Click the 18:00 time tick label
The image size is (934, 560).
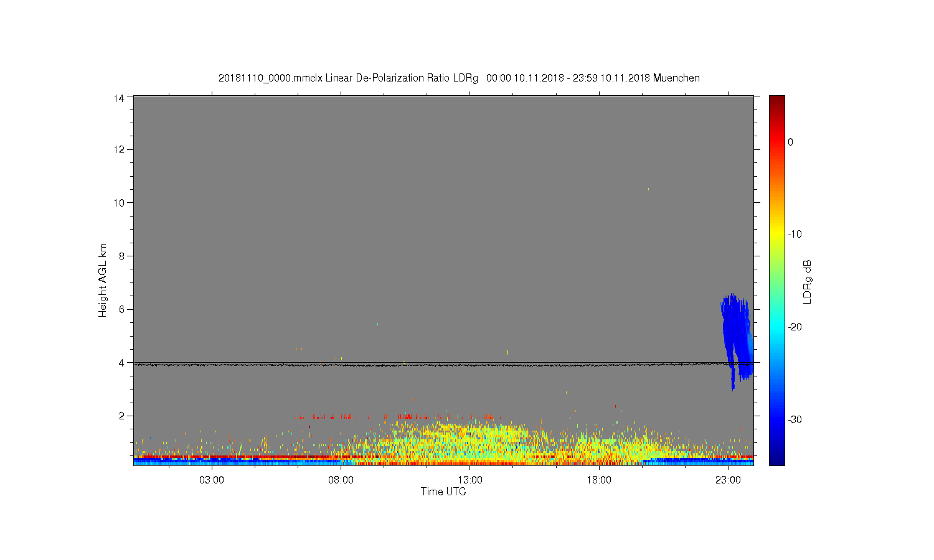point(599,480)
